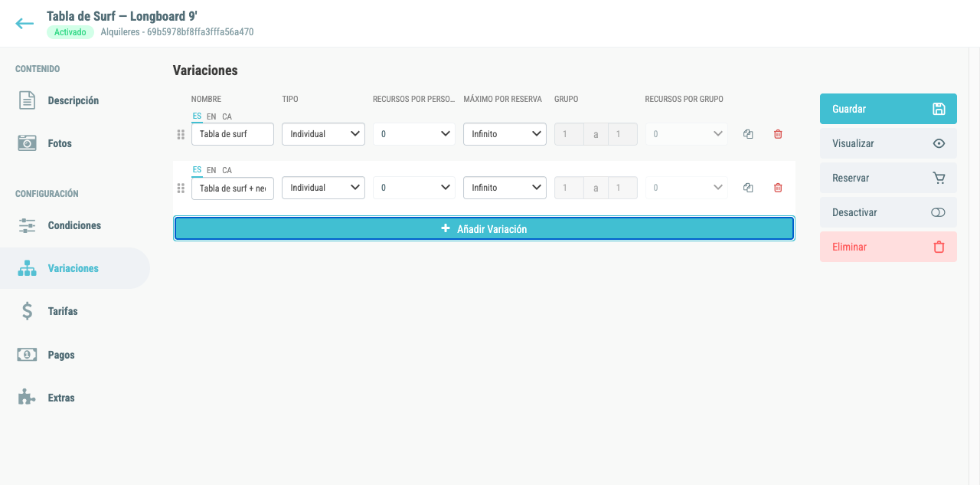Open the Condiciones section
980x485 pixels.
point(75,225)
